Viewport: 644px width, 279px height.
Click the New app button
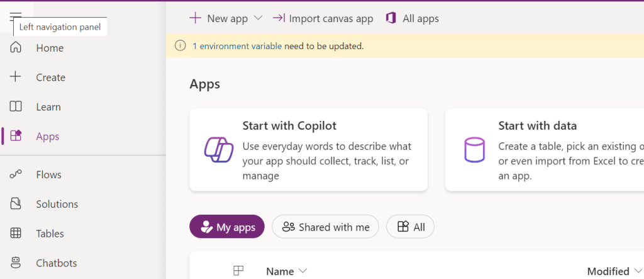coord(226,18)
